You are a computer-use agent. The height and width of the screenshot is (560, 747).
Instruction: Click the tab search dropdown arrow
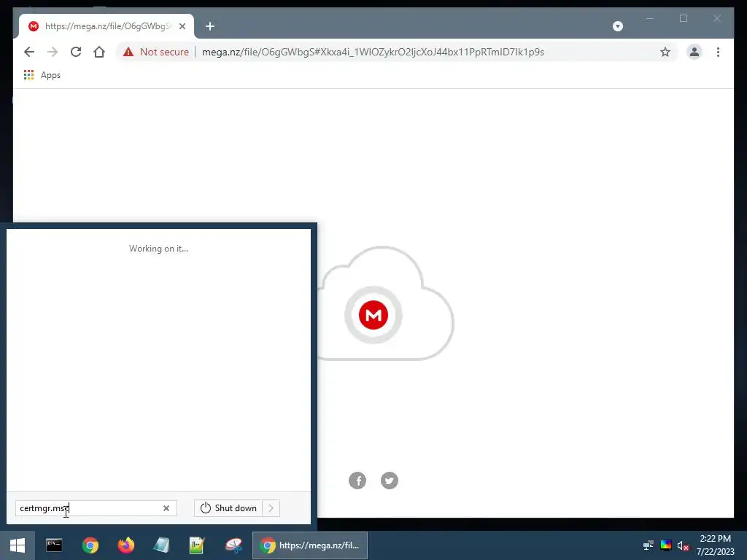click(x=617, y=26)
